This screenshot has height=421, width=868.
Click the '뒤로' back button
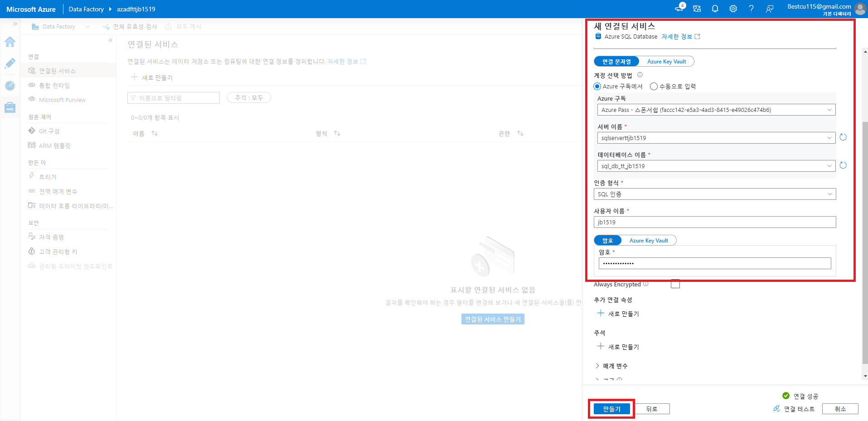(651, 409)
